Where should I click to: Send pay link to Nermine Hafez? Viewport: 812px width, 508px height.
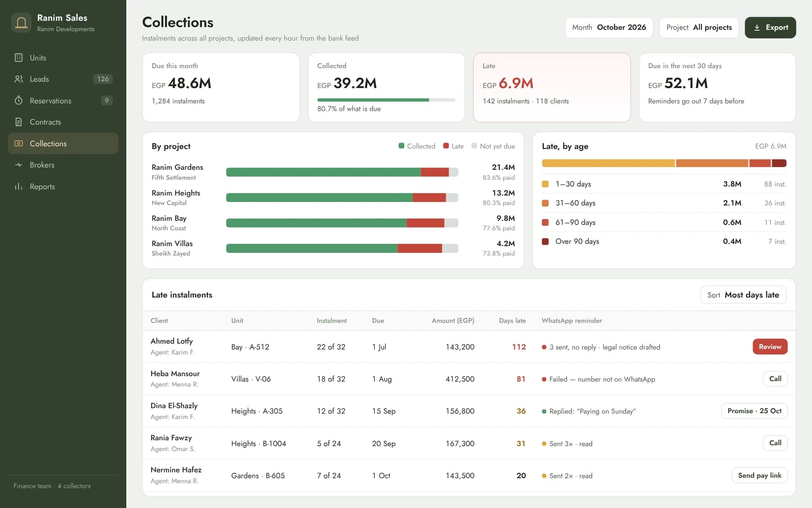pyautogui.click(x=759, y=475)
